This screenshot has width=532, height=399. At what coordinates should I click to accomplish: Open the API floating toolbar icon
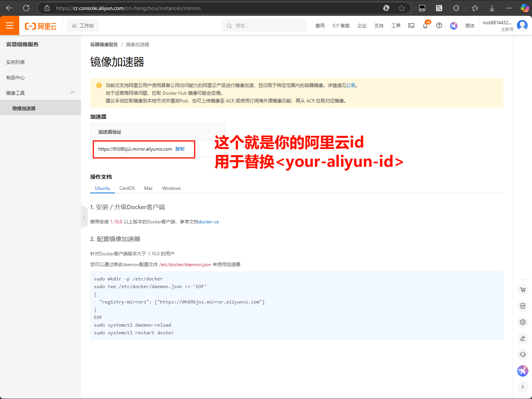pyautogui.click(x=523, y=306)
